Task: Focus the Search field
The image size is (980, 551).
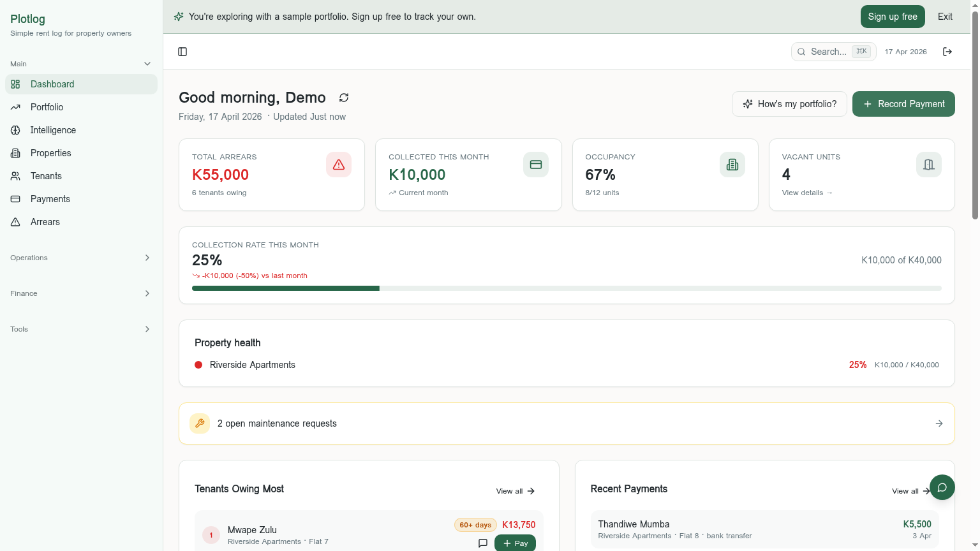Action: tap(834, 52)
